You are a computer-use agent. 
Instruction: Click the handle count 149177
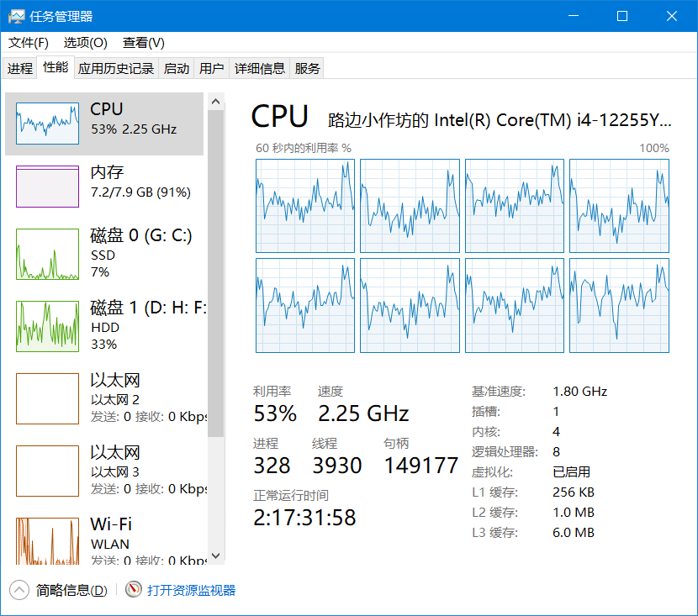pos(421,466)
